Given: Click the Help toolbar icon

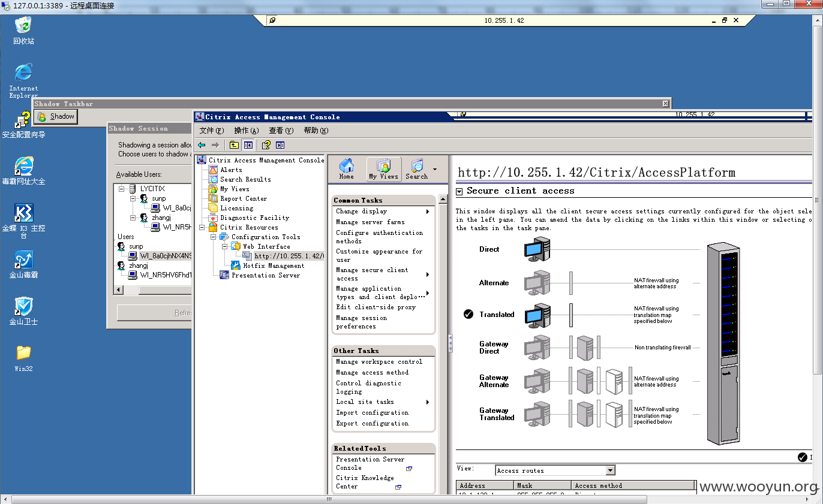Looking at the screenshot, I should pos(266,145).
